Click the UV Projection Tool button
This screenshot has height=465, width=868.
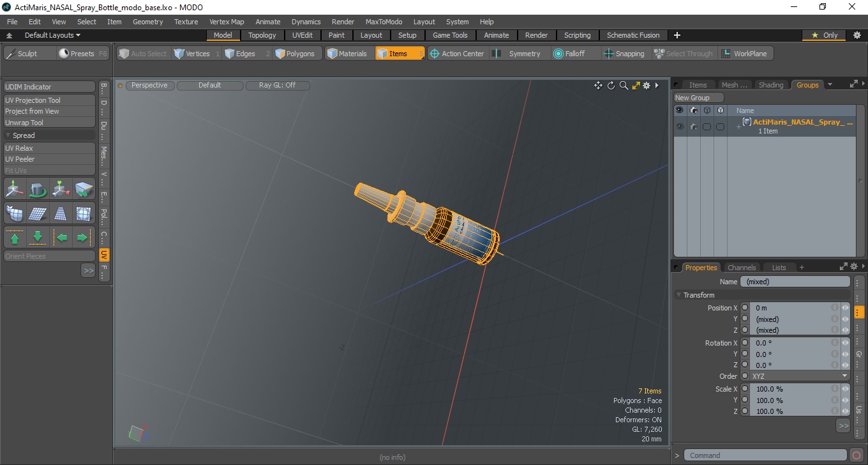click(49, 100)
